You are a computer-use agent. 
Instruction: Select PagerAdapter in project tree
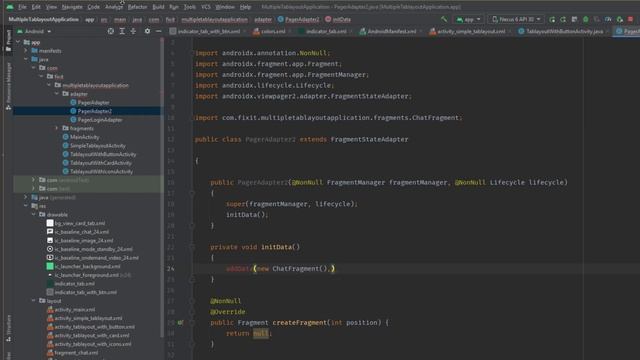point(93,102)
